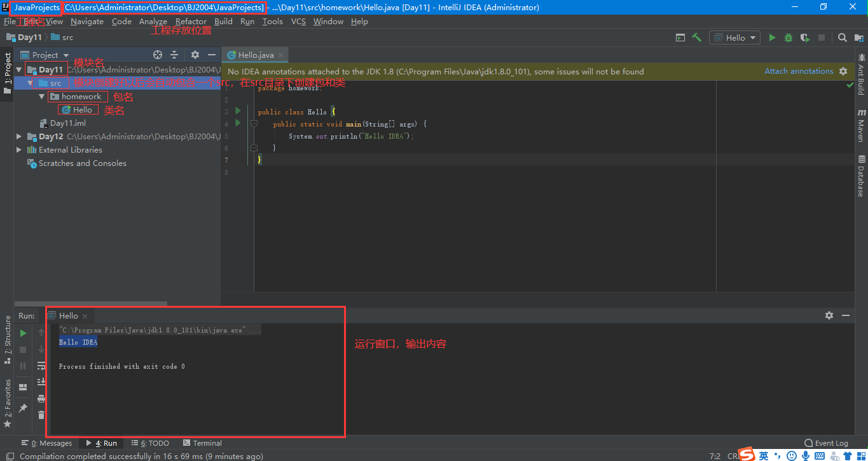
Task: Toggle the Ant Build side panel
Action: pos(861,74)
